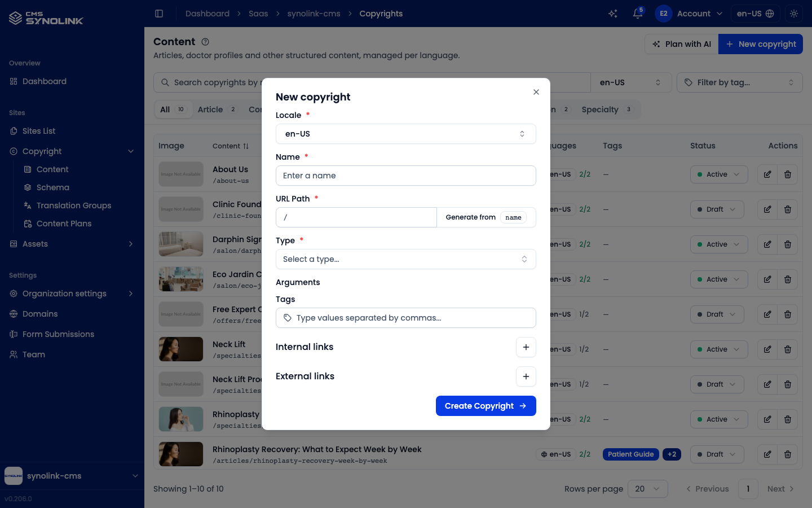Expand the Organization settings menu
This screenshot has width=812, height=508.
pyautogui.click(x=72, y=294)
